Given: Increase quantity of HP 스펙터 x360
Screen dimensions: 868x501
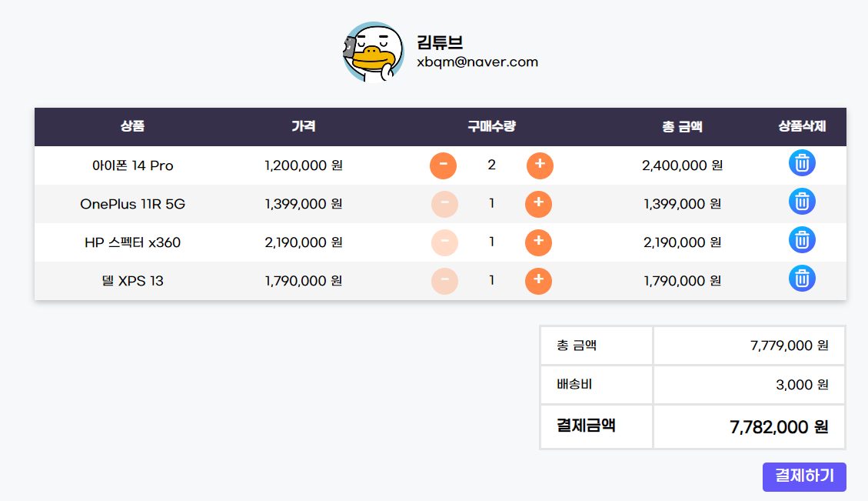Looking at the screenshot, I should [538, 242].
